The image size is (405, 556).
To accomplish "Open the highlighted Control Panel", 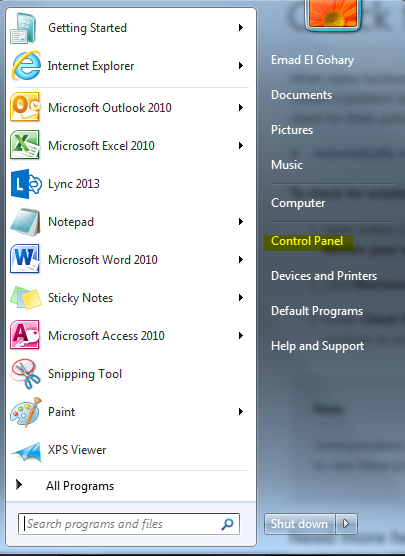I will tap(307, 241).
